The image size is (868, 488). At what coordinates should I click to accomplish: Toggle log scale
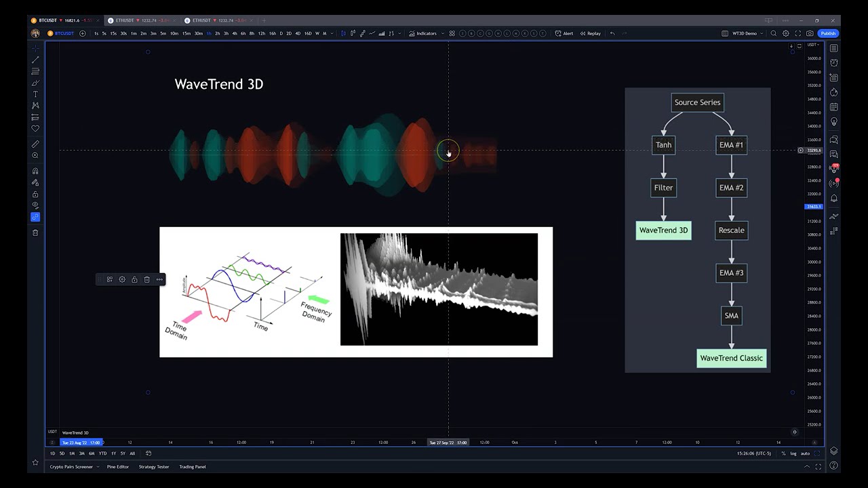[793, 453]
